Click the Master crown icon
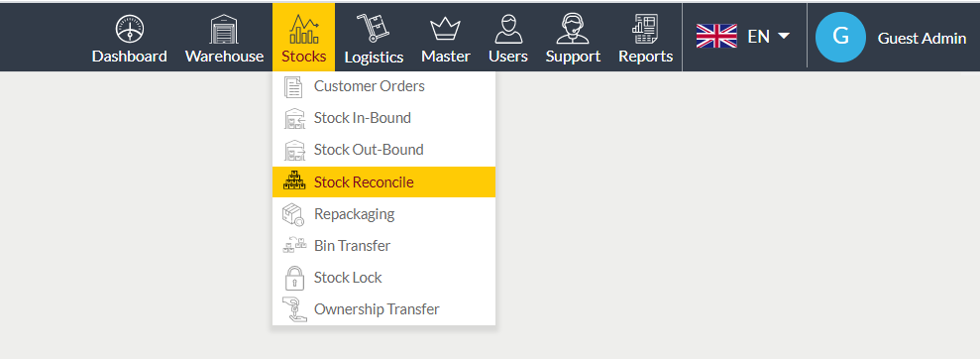Image resolution: width=980 pixels, height=359 pixels. click(x=446, y=29)
